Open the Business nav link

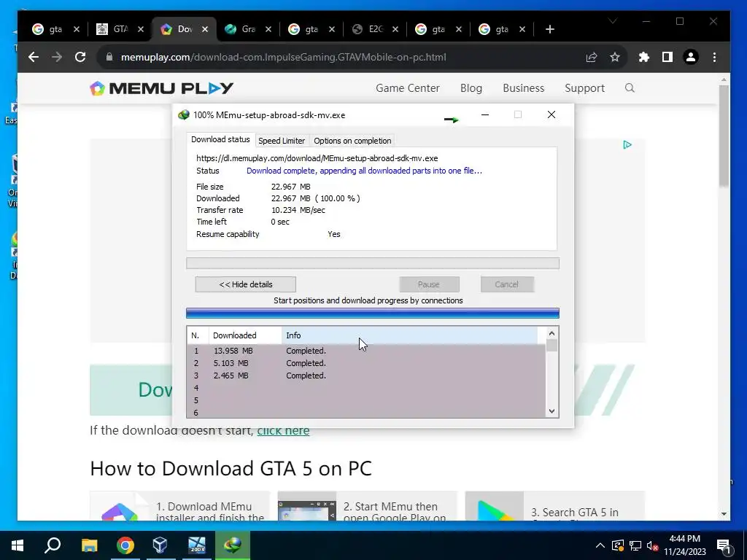click(x=523, y=88)
